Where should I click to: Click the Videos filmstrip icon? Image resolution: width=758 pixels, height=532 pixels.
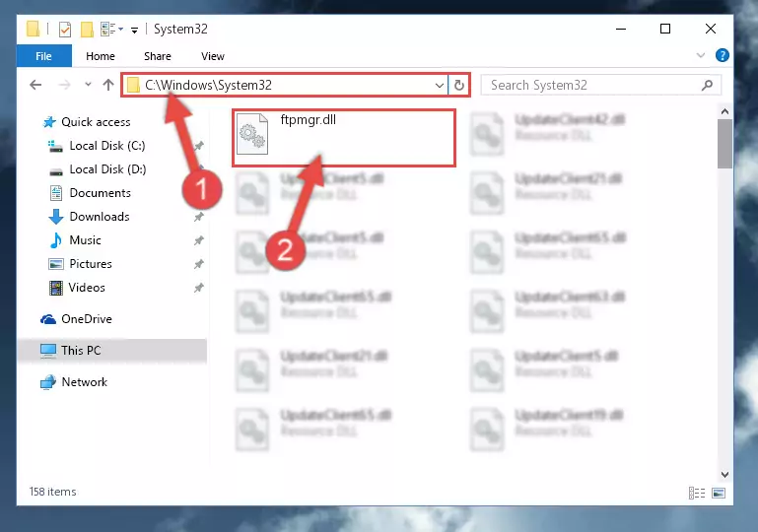pos(56,288)
